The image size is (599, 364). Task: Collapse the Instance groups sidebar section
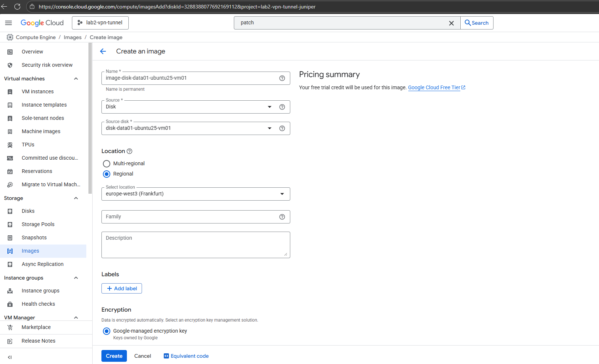click(76, 278)
